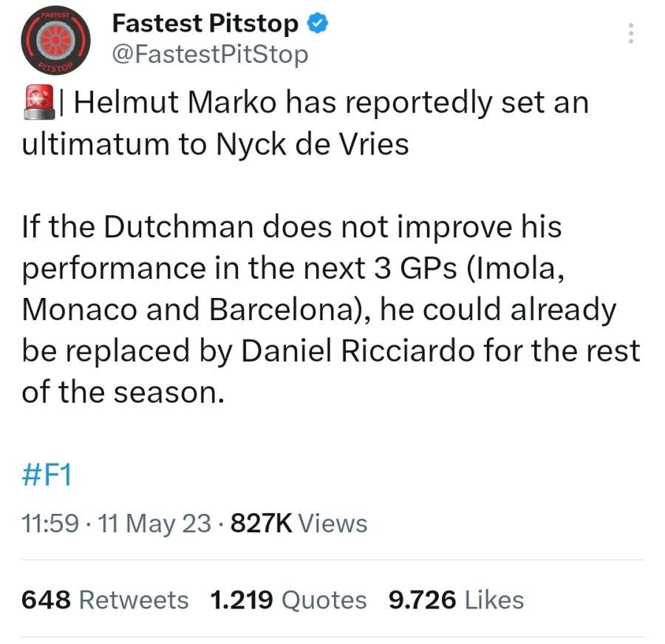Click the name Nyck de Vries

tap(313, 144)
